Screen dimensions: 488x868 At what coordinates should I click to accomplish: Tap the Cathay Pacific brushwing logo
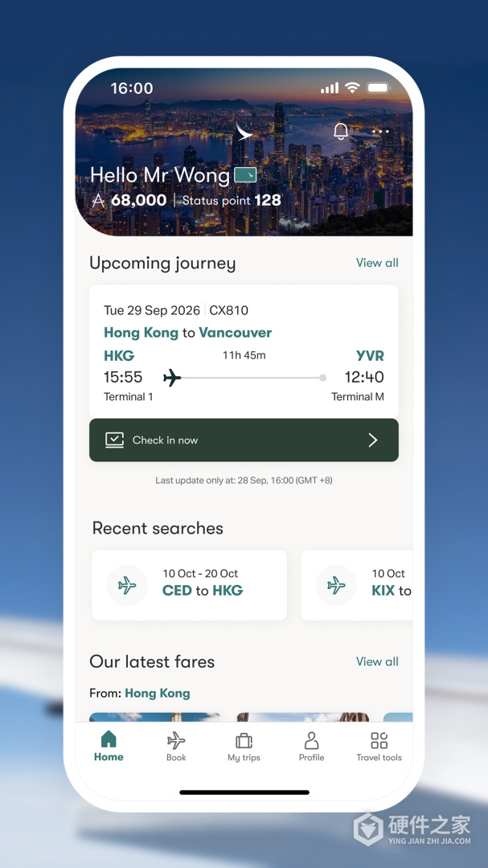[244, 133]
